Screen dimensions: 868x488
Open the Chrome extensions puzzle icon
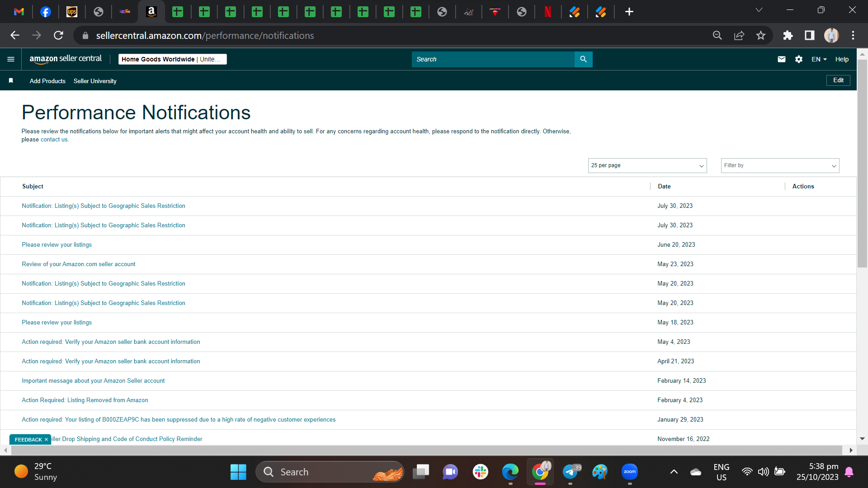click(x=788, y=35)
